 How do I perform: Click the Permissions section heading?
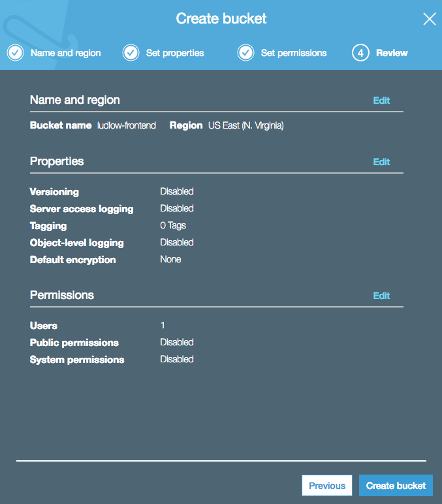point(62,295)
